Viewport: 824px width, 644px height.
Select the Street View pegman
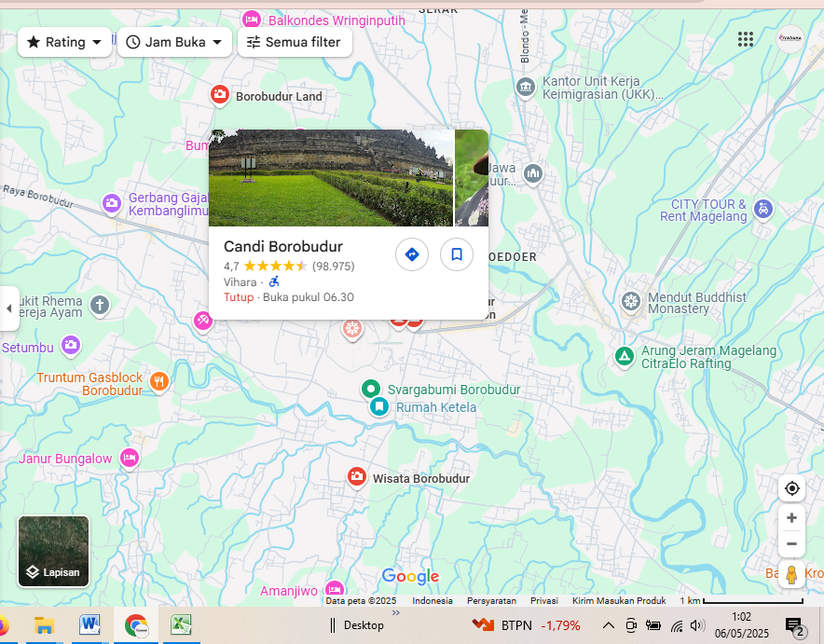[x=791, y=574]
